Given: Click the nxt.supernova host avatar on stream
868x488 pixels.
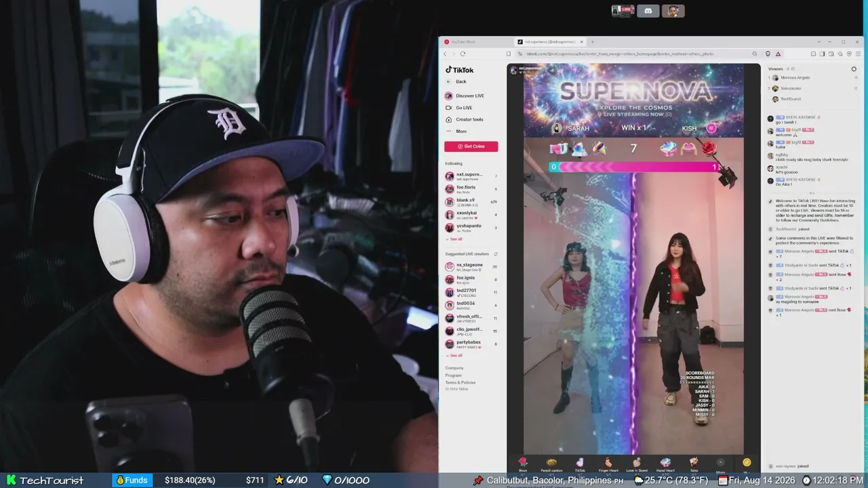Looking at the screenshot, I should [514, 69].
